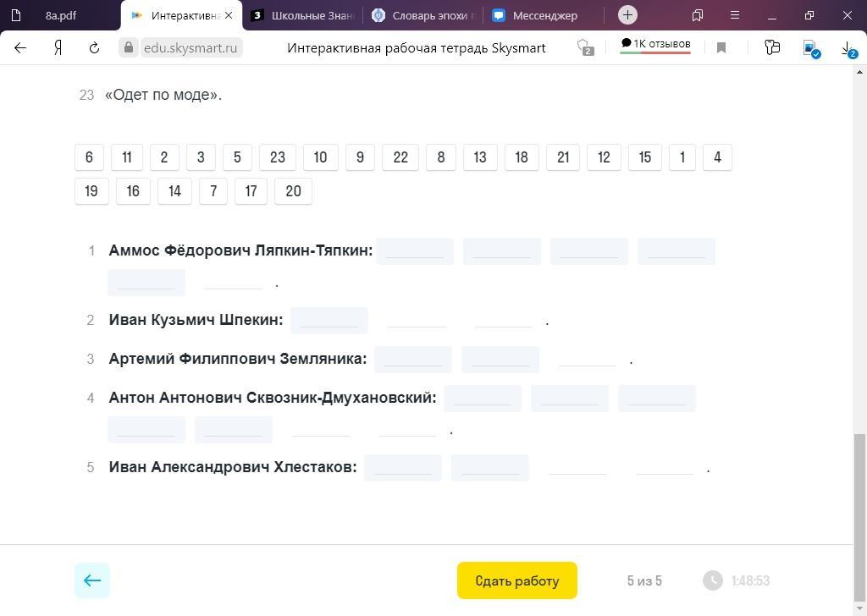Click the back navigation arrow in browser
867x616 pixels.
20,48
